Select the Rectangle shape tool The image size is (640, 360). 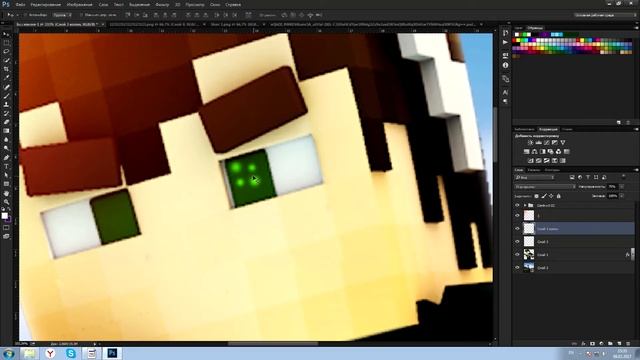coord(6,184)
